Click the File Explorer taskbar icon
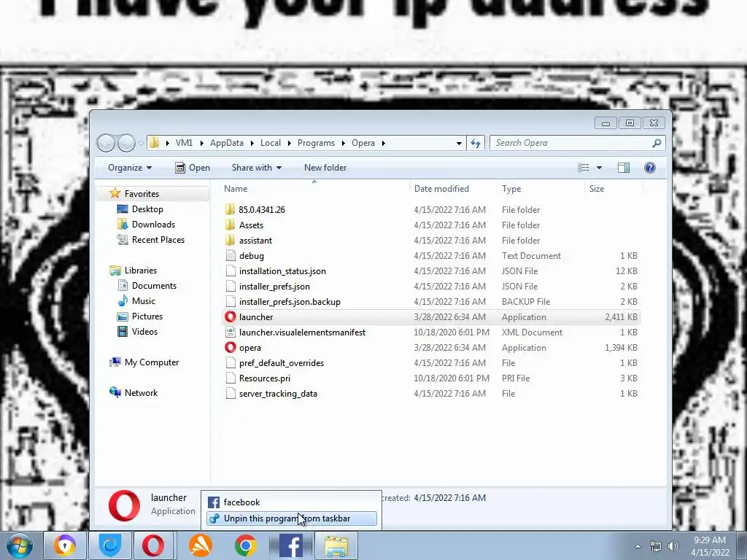Viewport: 747px width, 560px height. coord(336,545)
